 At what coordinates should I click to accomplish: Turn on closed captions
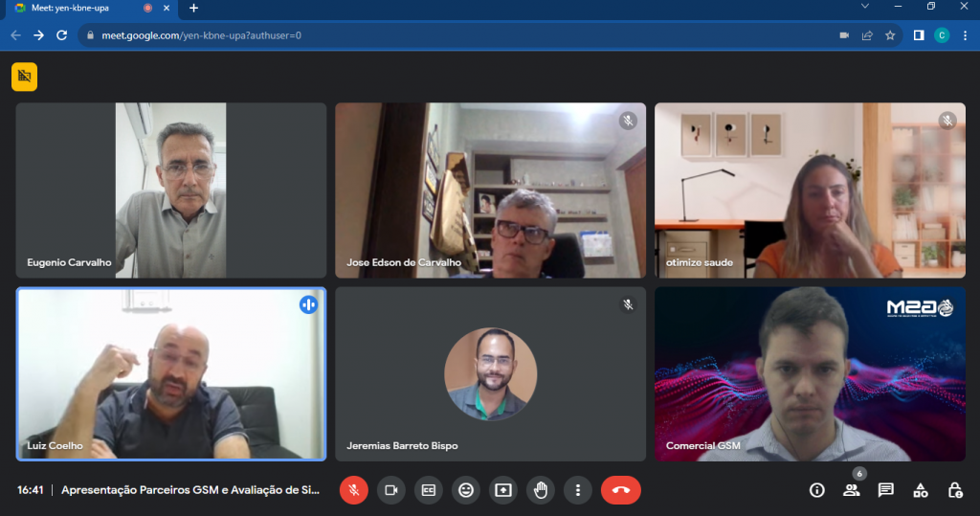click(429, 490)
